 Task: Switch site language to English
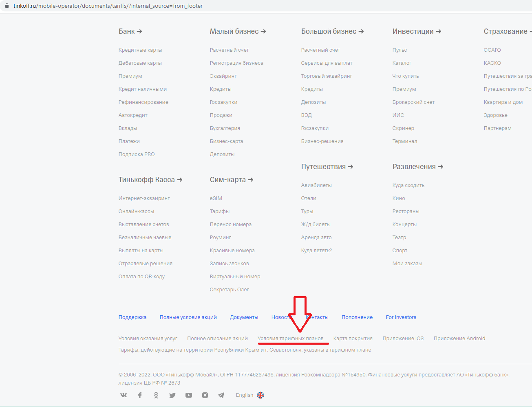245,395
